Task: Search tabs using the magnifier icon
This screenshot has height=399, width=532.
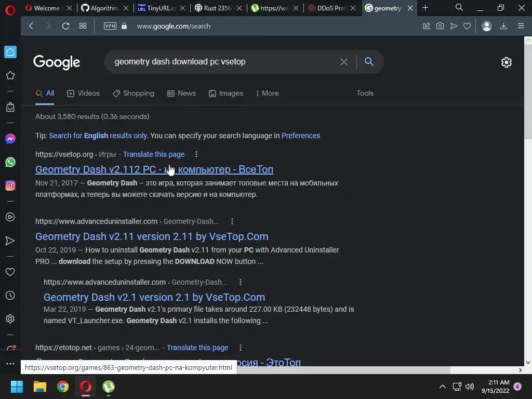Action: [x=459, y=7]
